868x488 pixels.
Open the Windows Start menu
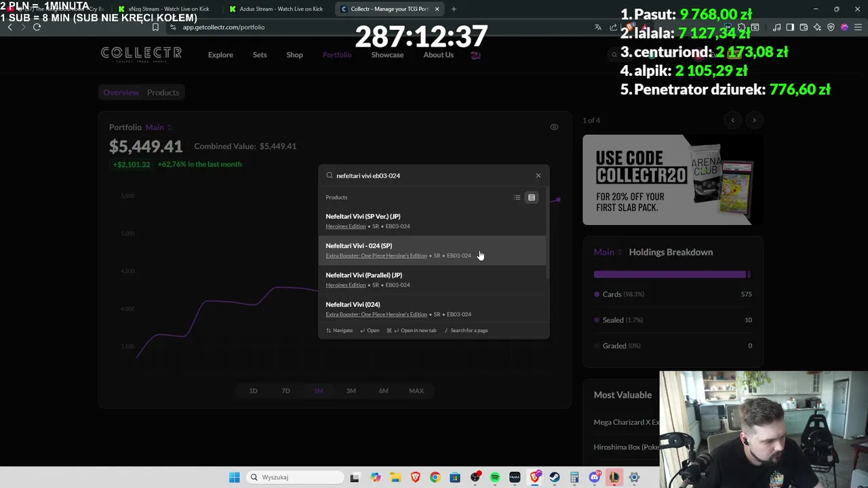(x=234, y=477)
